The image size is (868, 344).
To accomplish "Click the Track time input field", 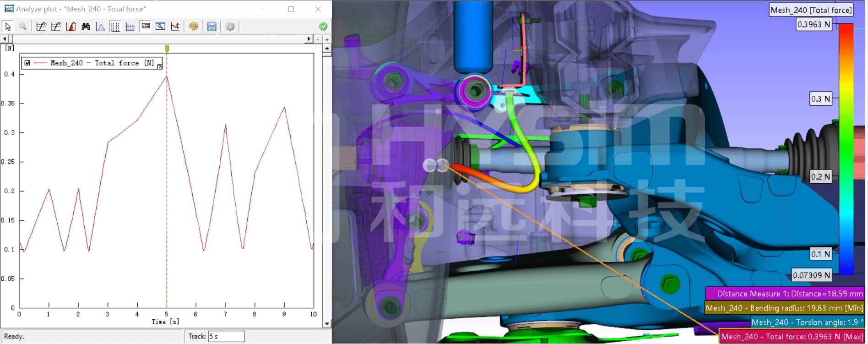I will (x=227, y=336).
